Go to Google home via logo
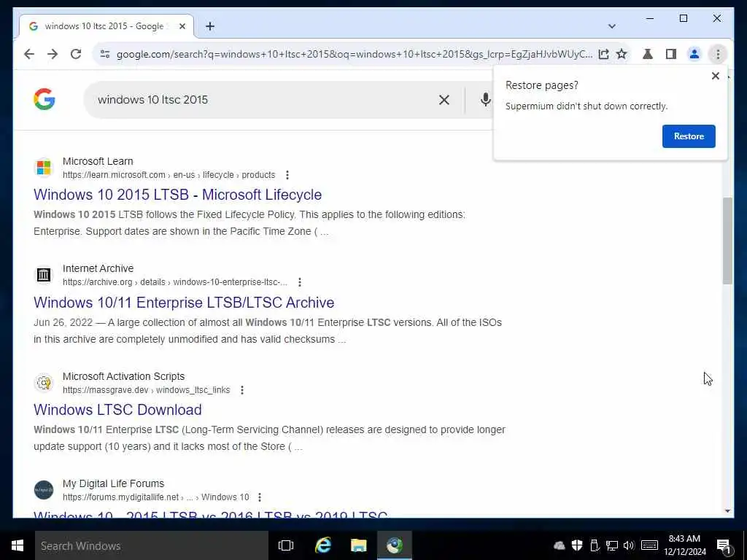 [x=44, y=99]
